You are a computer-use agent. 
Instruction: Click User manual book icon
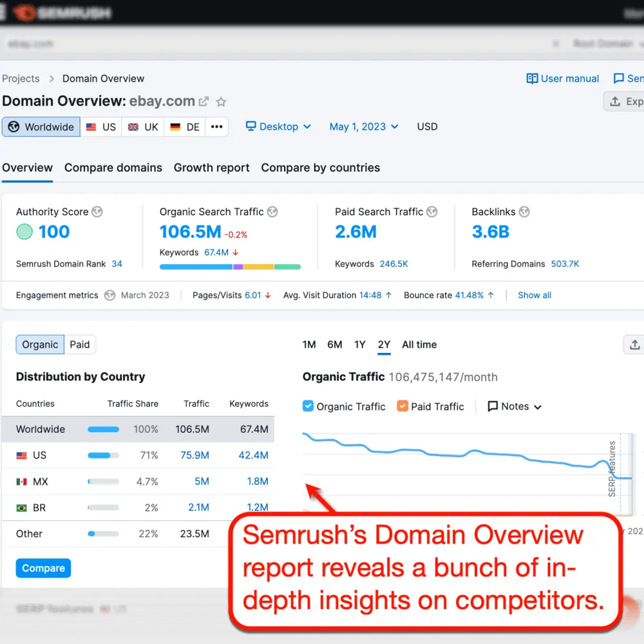pos(532,79)
